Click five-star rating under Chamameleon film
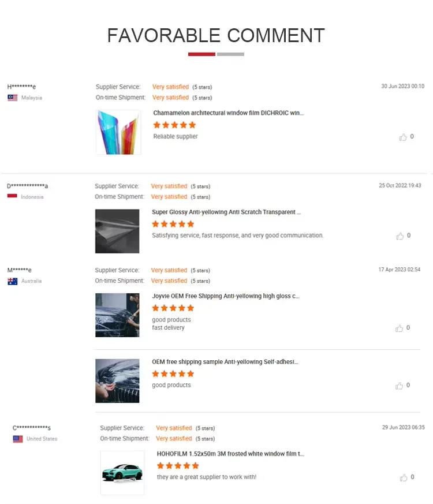 coord(174,125)
